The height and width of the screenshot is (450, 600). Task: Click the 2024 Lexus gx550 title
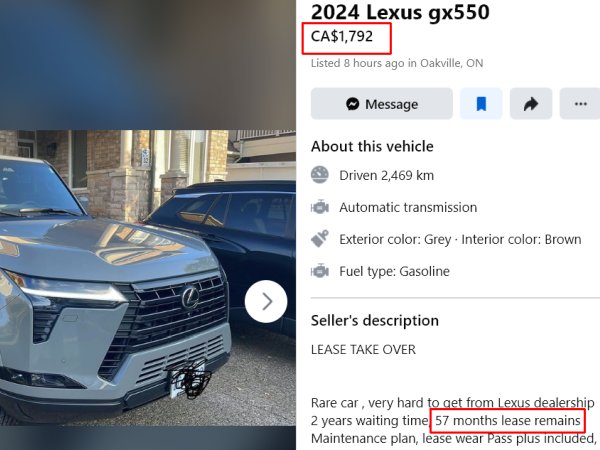(400, 12)
